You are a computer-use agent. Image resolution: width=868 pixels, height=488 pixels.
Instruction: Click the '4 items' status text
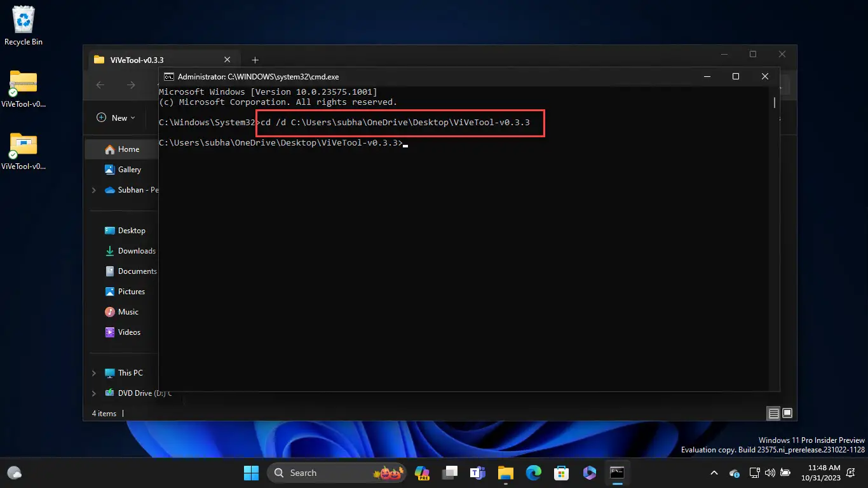104,414
